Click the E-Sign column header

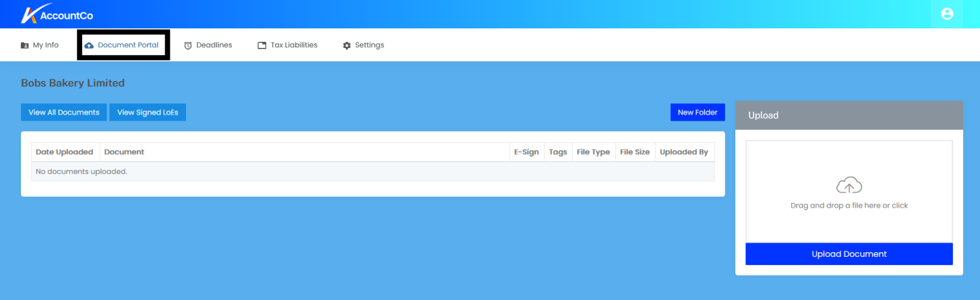tap(526, 152)
